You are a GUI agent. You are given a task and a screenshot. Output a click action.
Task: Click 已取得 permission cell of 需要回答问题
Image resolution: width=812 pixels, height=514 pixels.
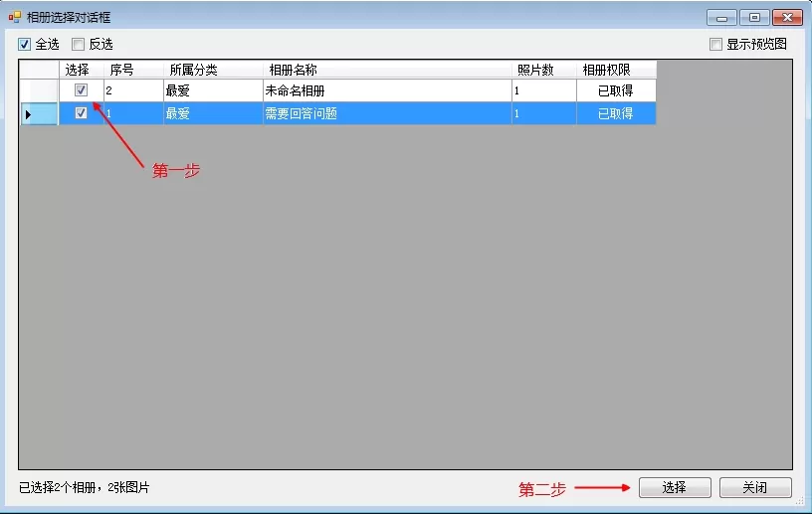616,113
